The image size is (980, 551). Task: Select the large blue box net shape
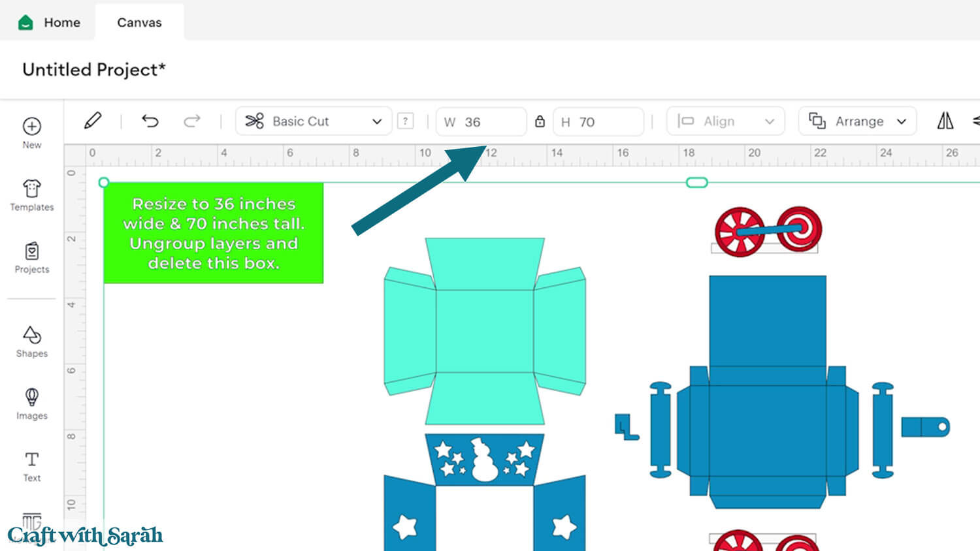point(768,392)
